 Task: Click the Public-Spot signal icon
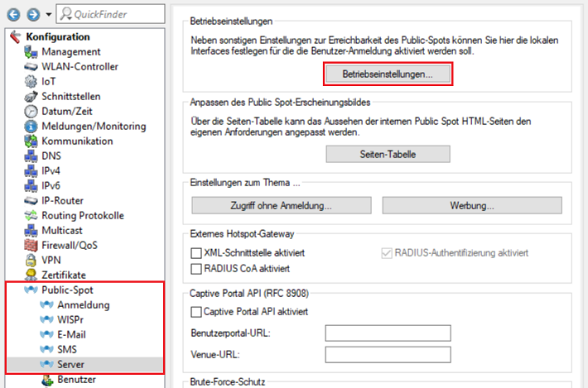click(x=31, y=290)
